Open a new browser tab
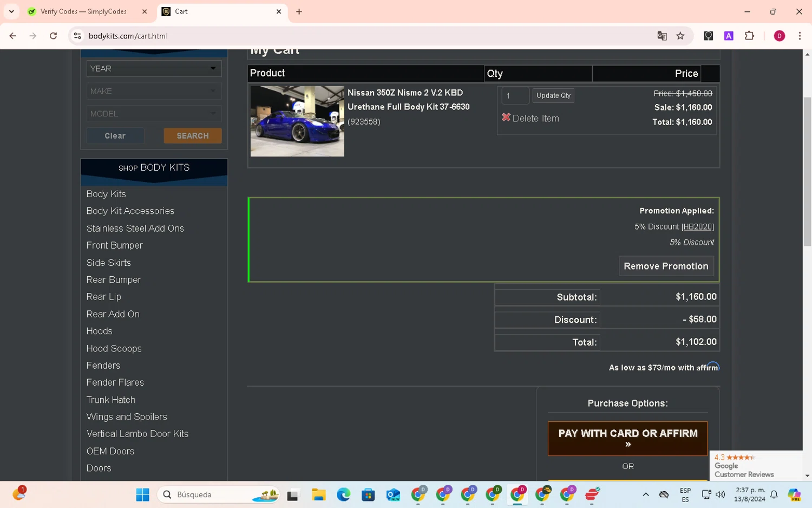Image resolution: width=812 pixels, height=508 pixels. click(x=299, y=11)
